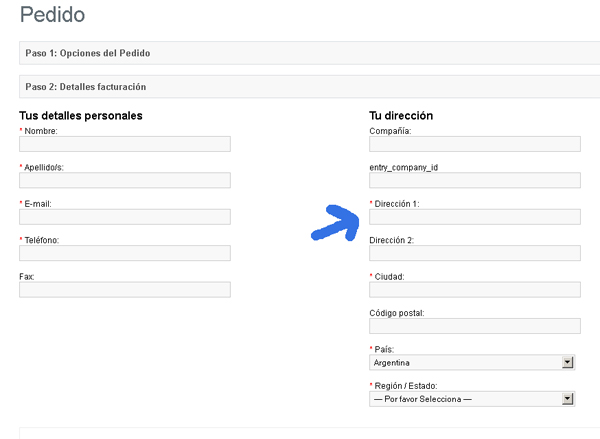Select the Dirección 1 address field
Viewport: 600px width, 439px height.
click(475, 217)
